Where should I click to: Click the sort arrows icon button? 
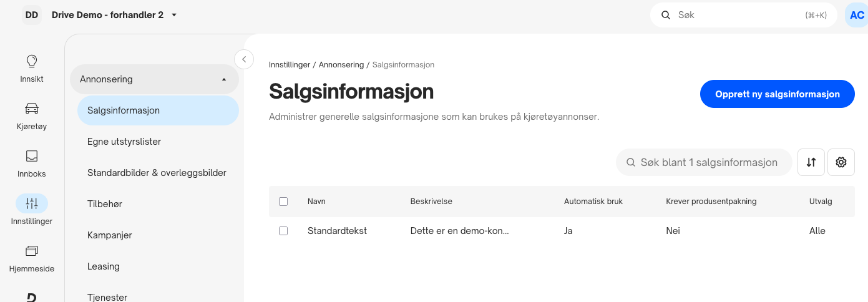[811, 162]
